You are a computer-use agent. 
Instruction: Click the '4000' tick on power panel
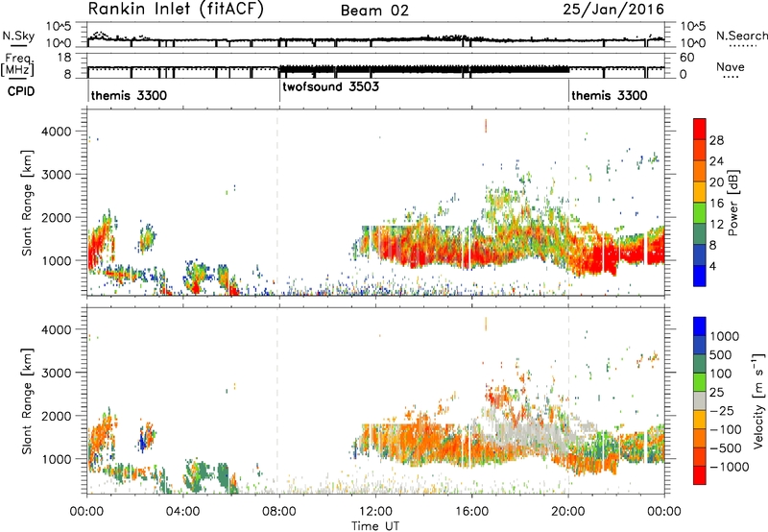[x=57, y=132]
